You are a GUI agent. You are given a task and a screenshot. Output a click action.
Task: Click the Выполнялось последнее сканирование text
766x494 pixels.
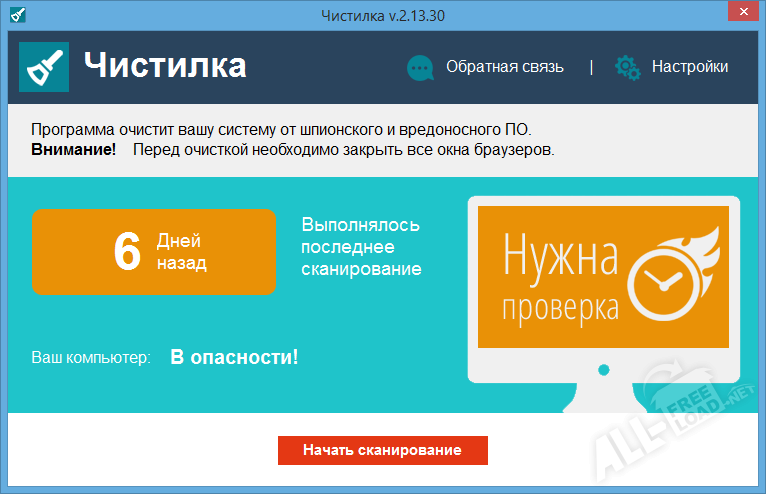tap(361, 247)
